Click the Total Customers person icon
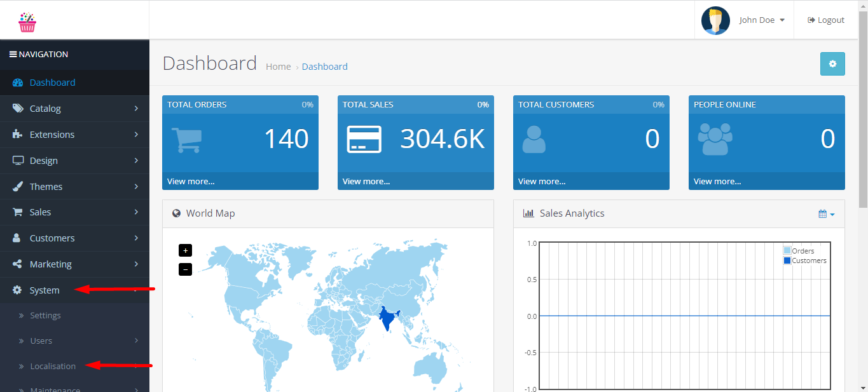This screenshot has width=868, height=392. pyautogui.click(x=534, y=140)
